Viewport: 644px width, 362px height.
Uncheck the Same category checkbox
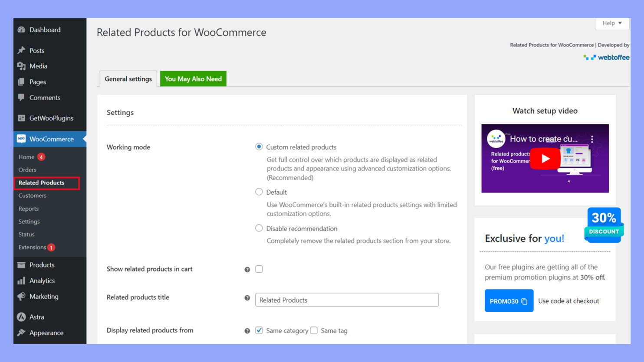coord(259,330)
